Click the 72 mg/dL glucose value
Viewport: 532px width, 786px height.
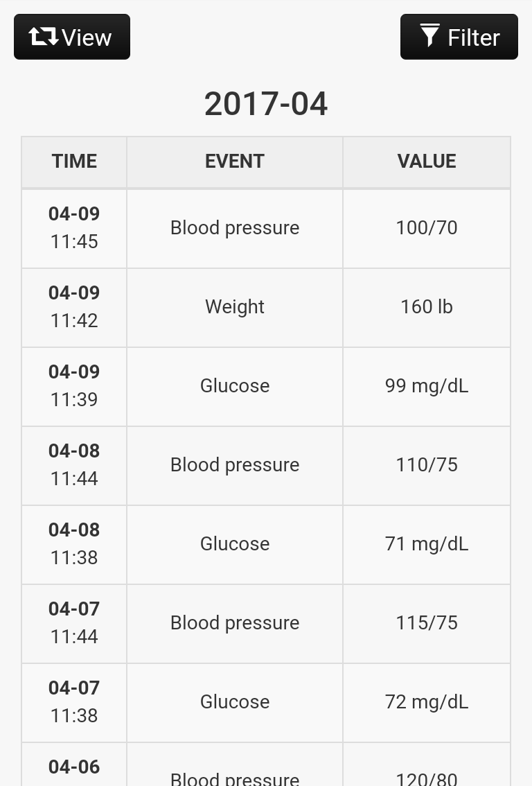pos(427,702)
